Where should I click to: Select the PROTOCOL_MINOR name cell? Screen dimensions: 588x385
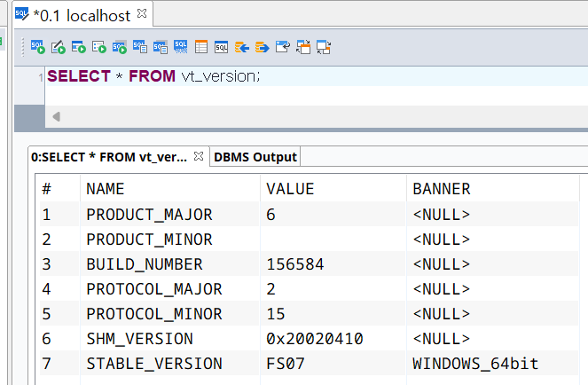(170, 313)
